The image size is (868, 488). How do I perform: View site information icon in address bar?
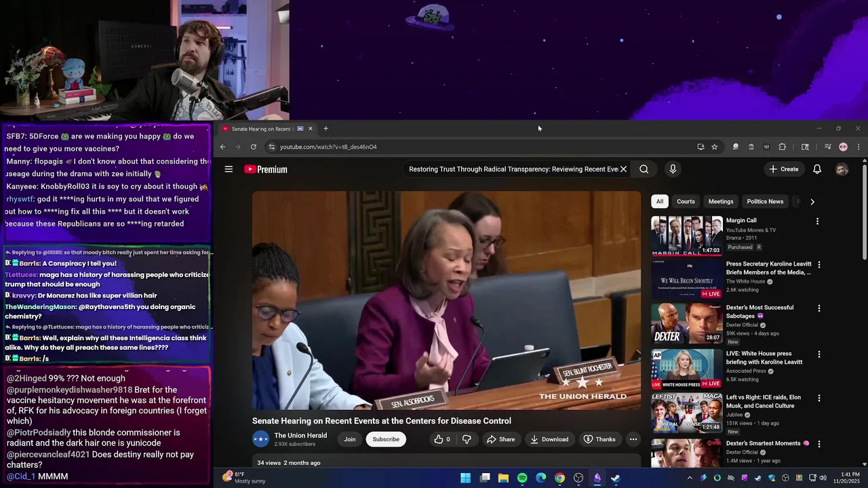point(271,147)
